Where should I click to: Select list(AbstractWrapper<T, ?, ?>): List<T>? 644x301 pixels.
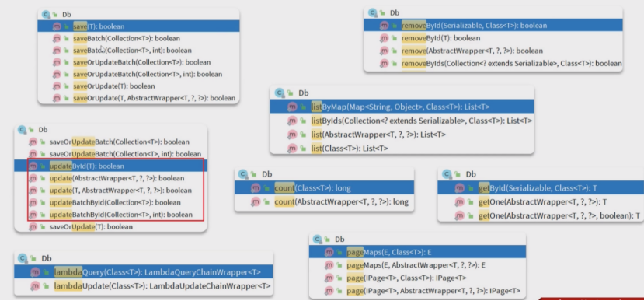[x=402, y=135]
